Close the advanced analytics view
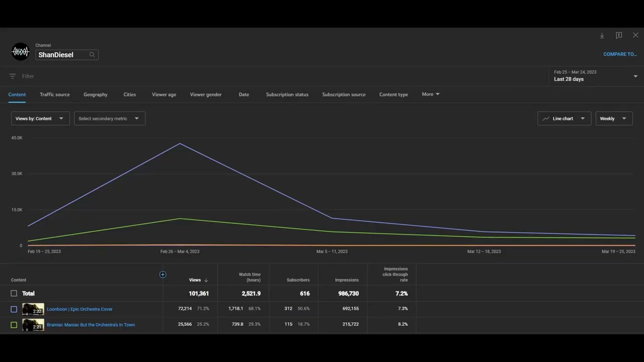Viewport: 644px width, 362px height. (x=635, y=36)
